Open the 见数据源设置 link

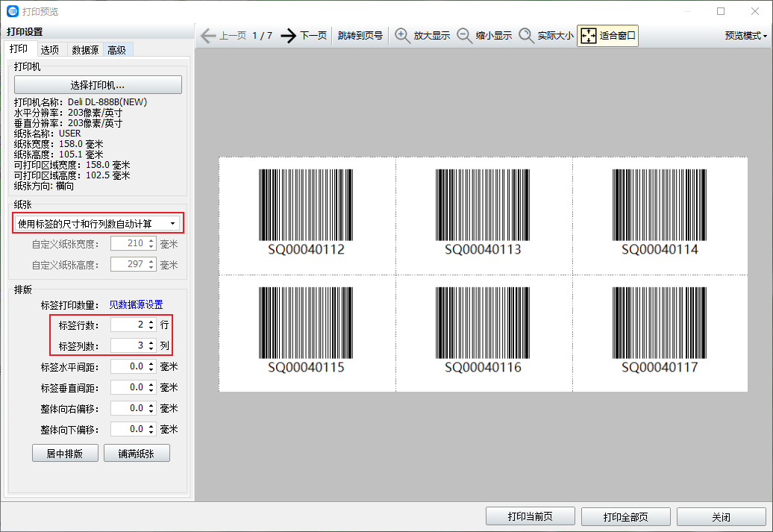(x=136, y=304)
